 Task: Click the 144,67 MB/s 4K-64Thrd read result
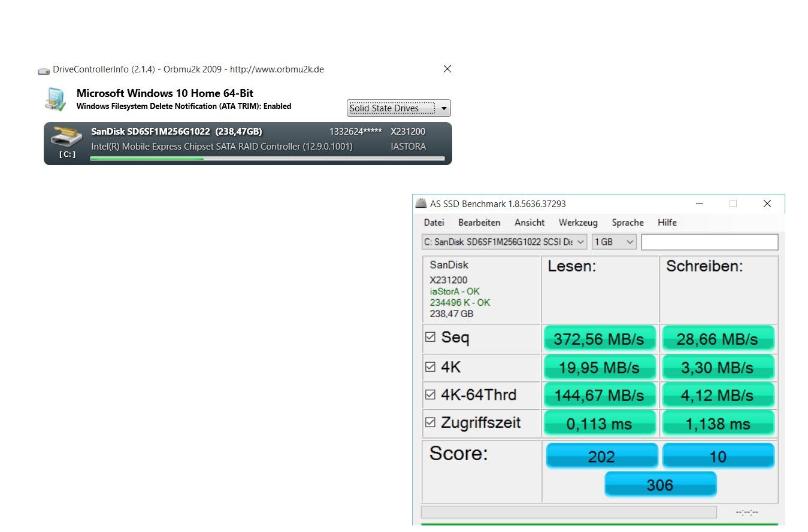[x=600, y=395]
